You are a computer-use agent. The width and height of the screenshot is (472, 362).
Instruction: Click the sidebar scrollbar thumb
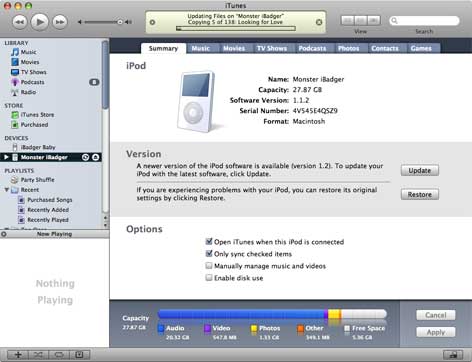pyautogui.click(x=105, y=75)
